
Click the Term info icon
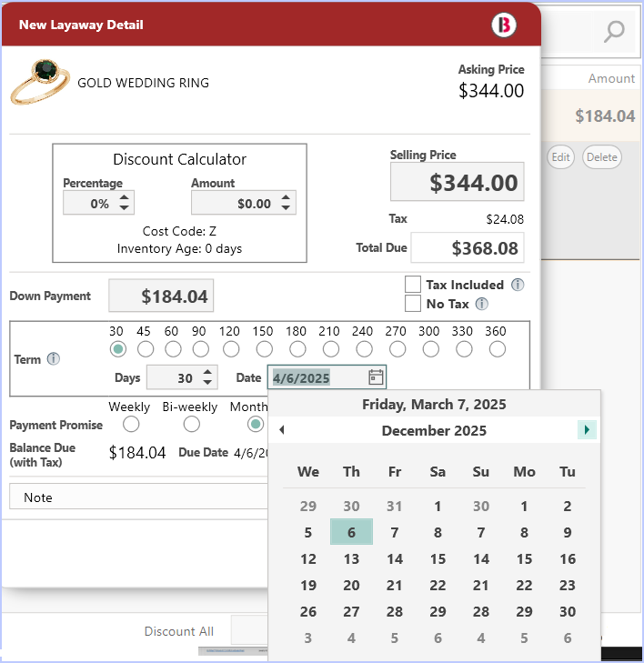[54, 359]
